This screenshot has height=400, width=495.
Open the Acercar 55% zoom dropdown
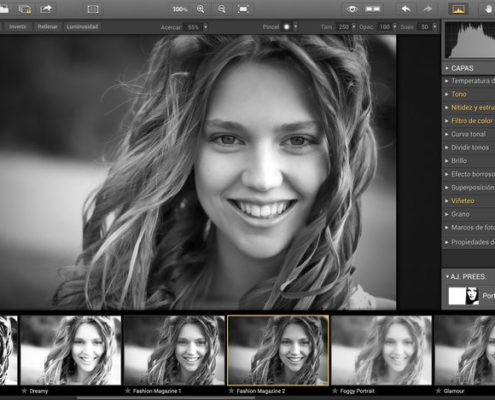tap(205, 27)
